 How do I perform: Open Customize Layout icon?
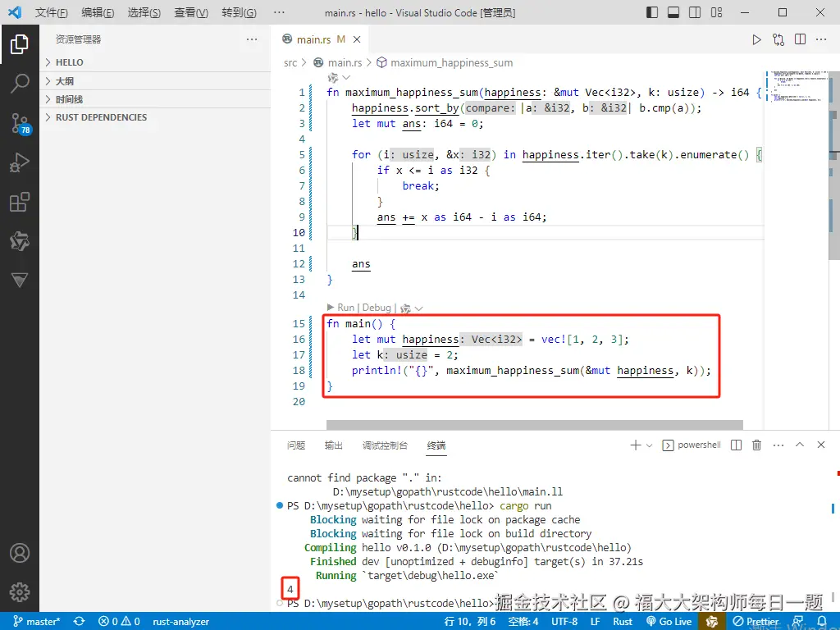click(716, 12)
